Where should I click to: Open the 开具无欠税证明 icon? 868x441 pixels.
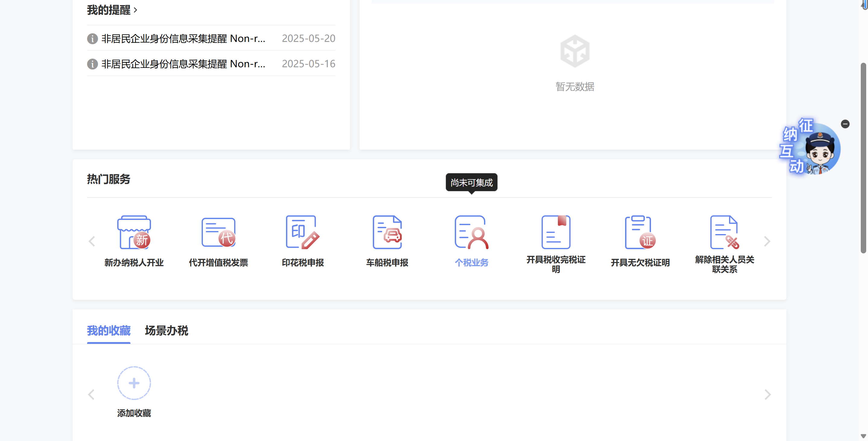click(x=640, y=232)
